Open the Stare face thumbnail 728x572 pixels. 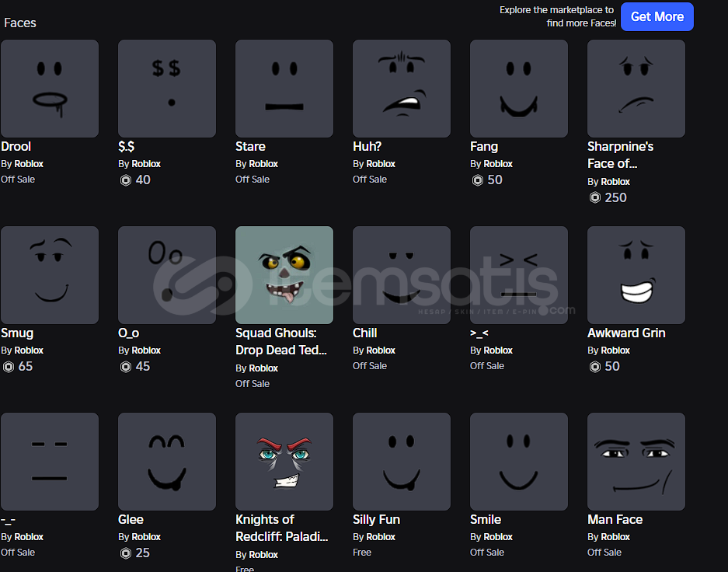click(x=284, y=89)
